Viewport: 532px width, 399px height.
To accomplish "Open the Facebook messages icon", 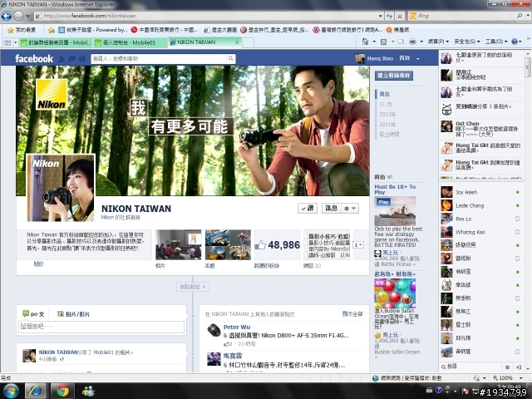I will 71,59.
